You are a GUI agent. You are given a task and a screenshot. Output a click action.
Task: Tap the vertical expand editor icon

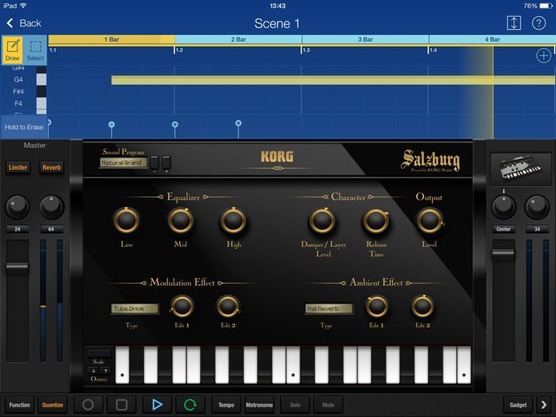(513, 23)
